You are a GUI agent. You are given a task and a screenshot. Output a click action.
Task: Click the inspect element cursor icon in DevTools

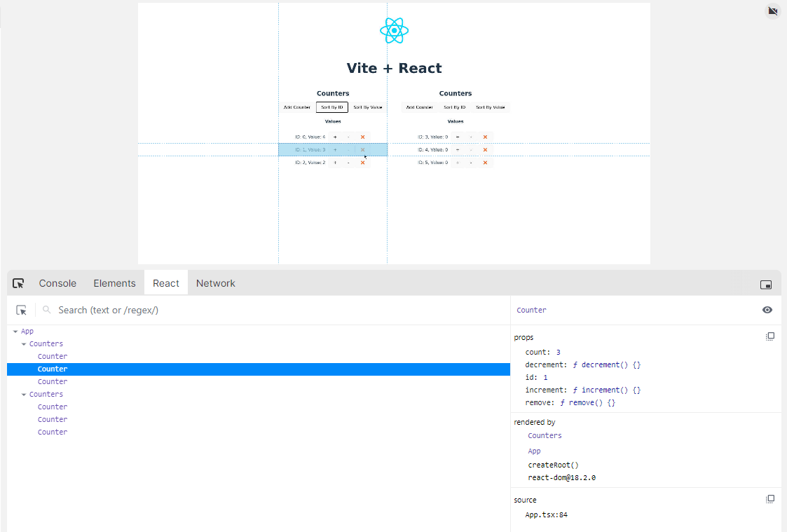pyautogui.click(x=18, y=282)
